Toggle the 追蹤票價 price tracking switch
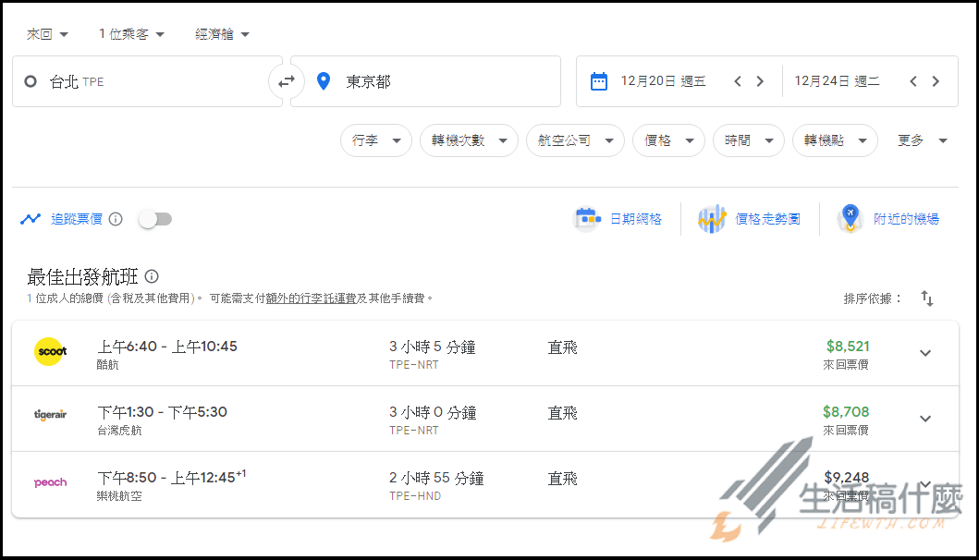 (x=155, y=219)
